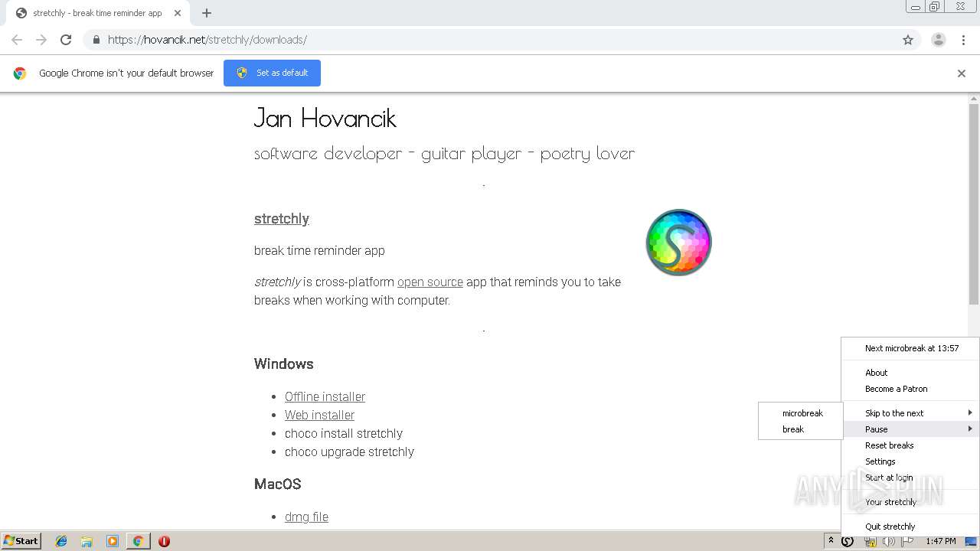Click the volume speaker tray icon
The height and width of the screenshot is (551, 980).
coord(888,541)
